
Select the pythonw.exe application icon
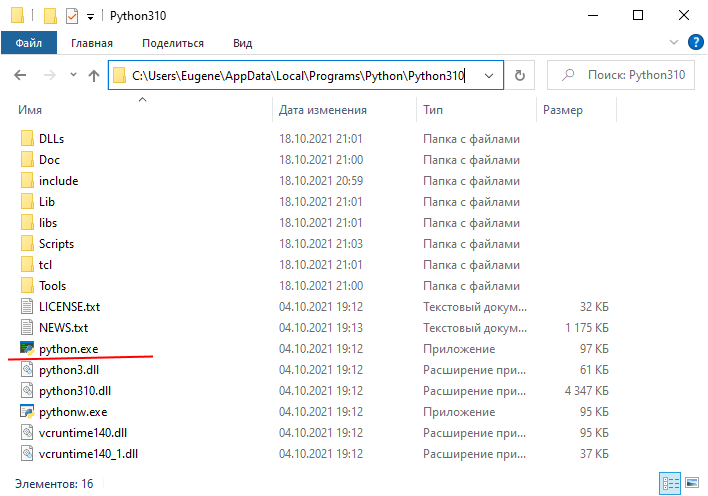point(27,412)
